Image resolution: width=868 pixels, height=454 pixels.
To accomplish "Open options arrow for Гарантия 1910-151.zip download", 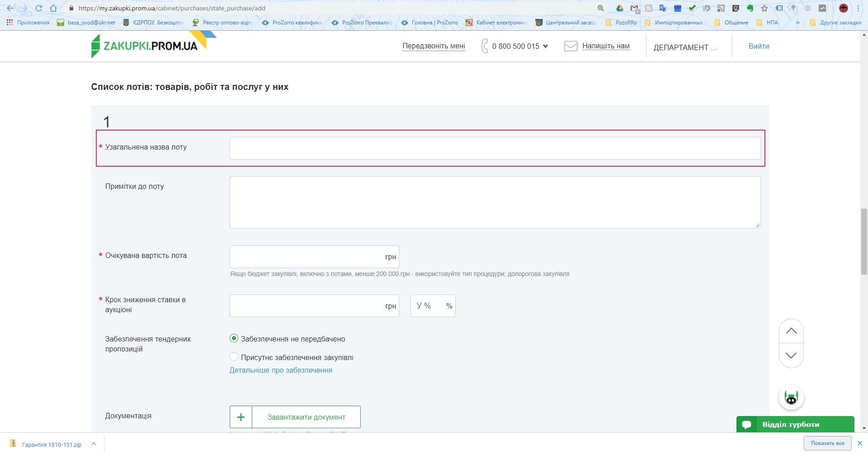I will click(x=94, y=444).
